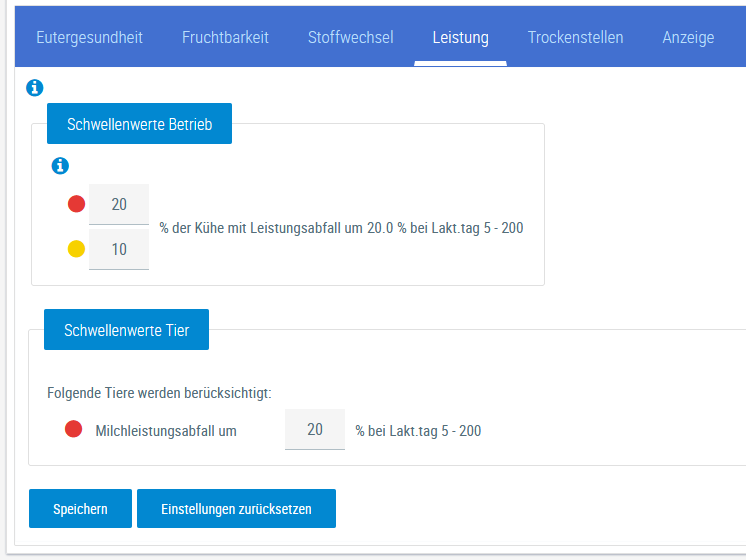Click the Milchleistungsabfall percentage input field
The height and width of the screenshot is (560, 746).
[x=314, y=430]
